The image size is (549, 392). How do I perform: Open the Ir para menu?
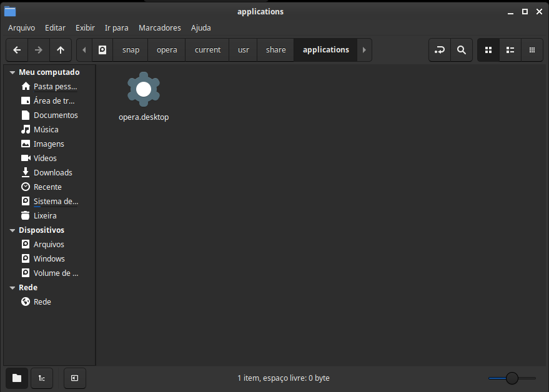[117, 28]
